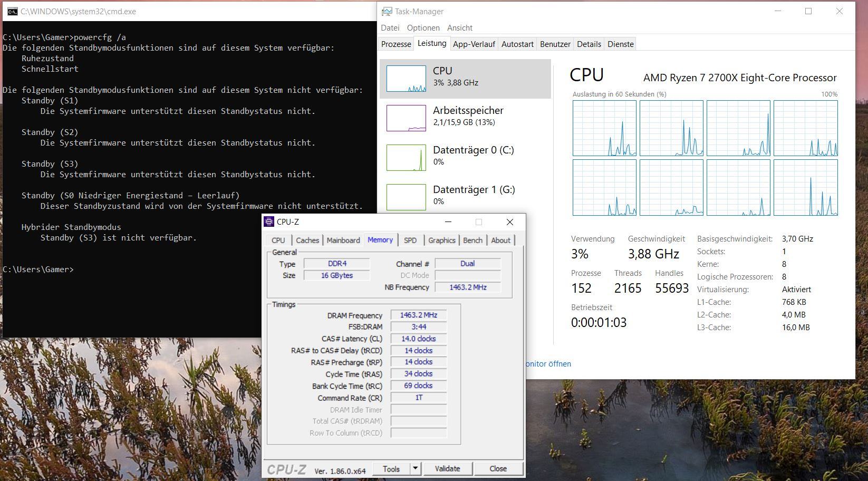Image resolution: width=868 pixels, height=481 pixels.
Task: Click the AMD Ryzen 7 2700X processor name
Action: (740, 78)
